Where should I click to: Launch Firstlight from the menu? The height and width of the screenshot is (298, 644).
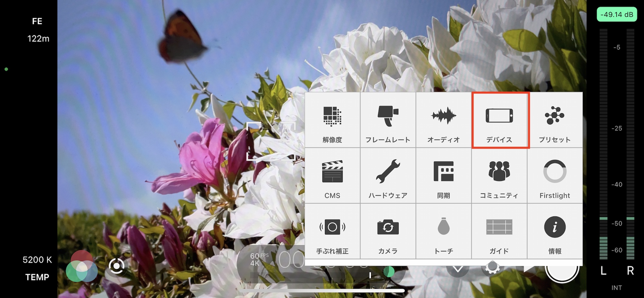555,176
